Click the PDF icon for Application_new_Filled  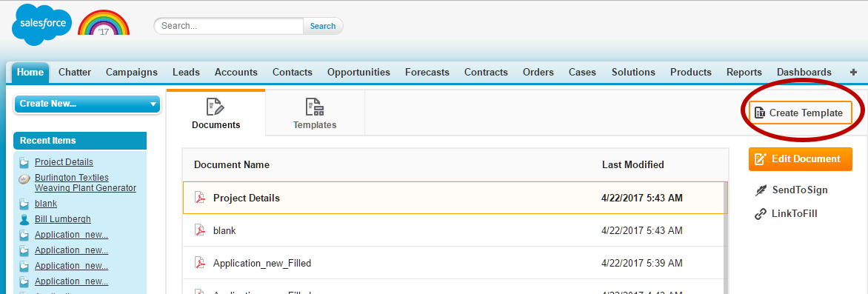[200, 263]
